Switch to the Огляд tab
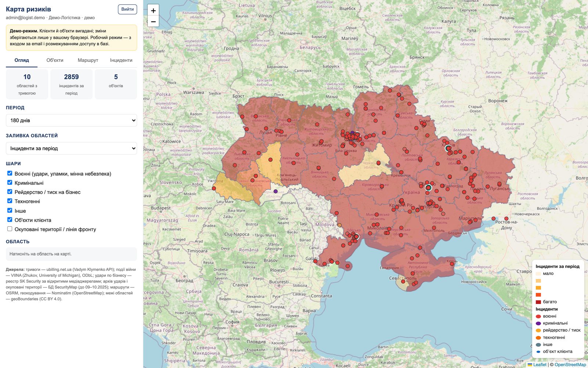The width and height of the screenshot is (588, 368). tap(22, 60)
